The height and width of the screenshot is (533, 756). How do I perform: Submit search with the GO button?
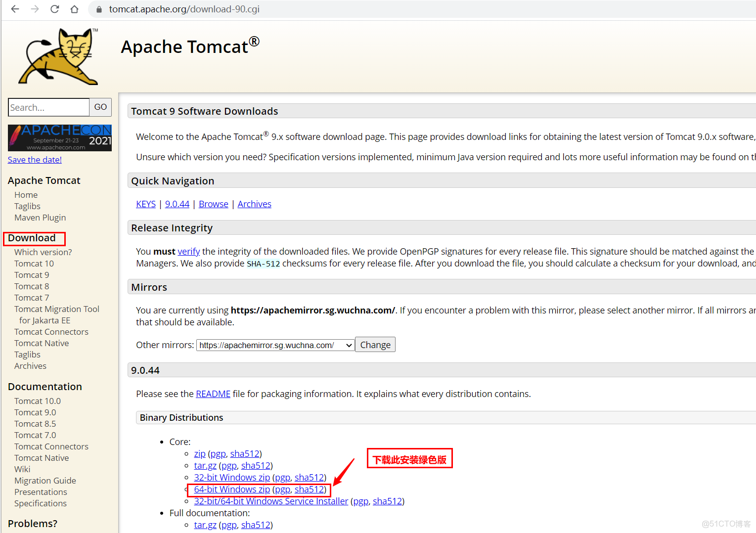pos(100,107)
